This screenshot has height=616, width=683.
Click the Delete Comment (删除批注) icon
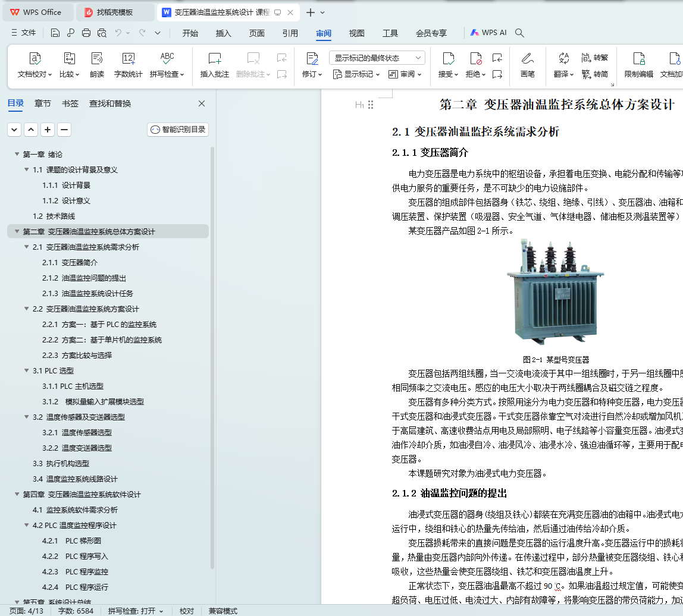point(253,58)
